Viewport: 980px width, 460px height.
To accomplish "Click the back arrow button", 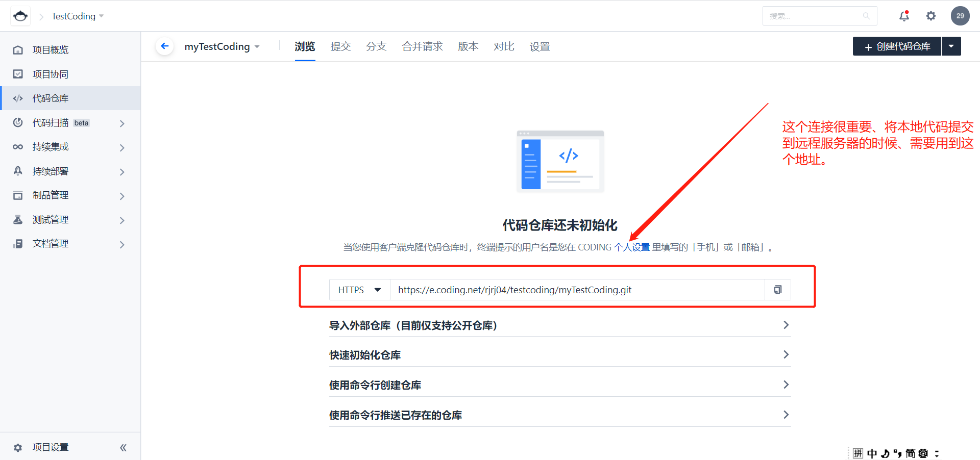I will 164,46.
